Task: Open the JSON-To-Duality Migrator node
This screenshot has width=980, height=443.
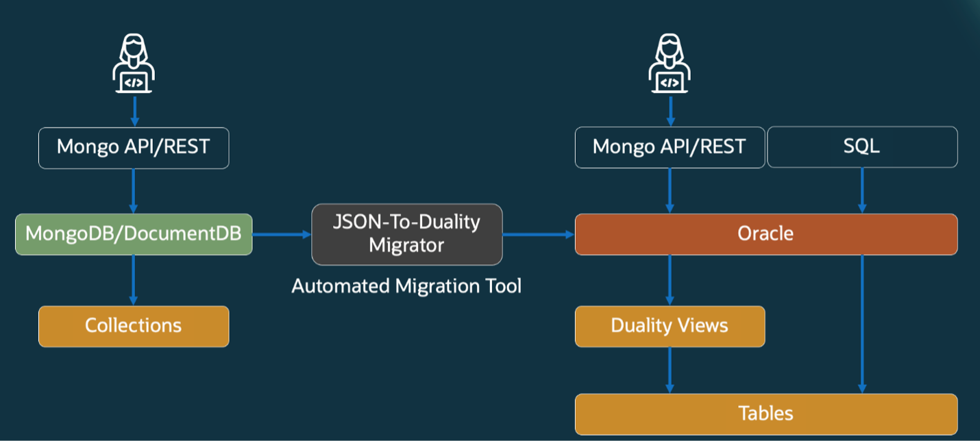Action: click(x=406, y=234)
